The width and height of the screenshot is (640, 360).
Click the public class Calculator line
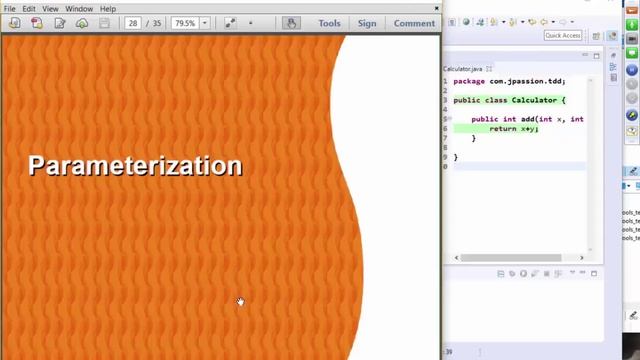pos(509,100)
